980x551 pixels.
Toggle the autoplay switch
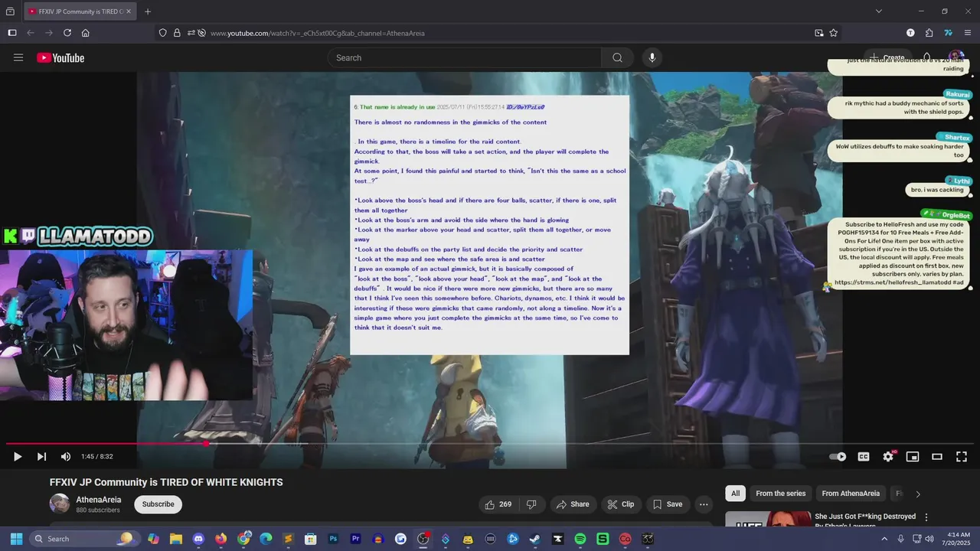[x=838, y=457]
